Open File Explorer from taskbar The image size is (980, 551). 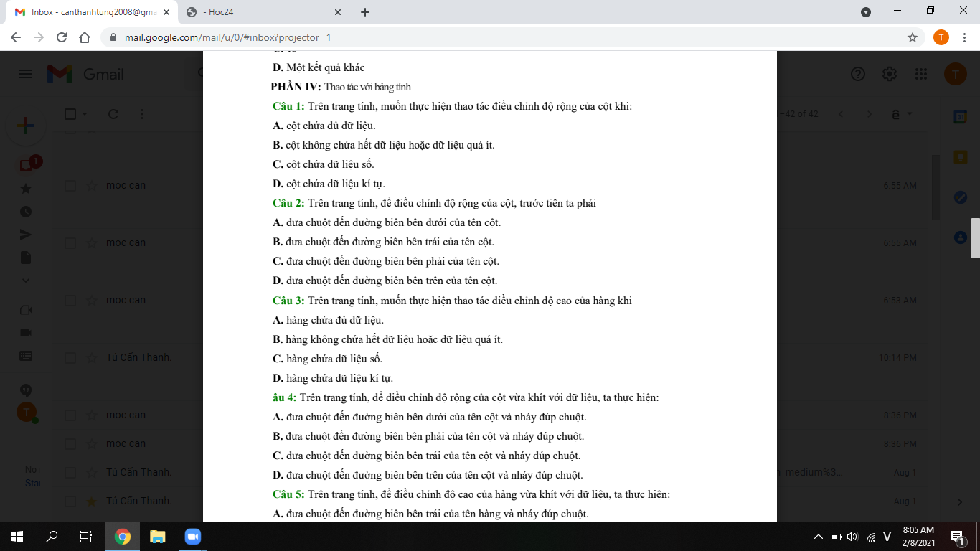pyautogui.click(x=157, y=537)
